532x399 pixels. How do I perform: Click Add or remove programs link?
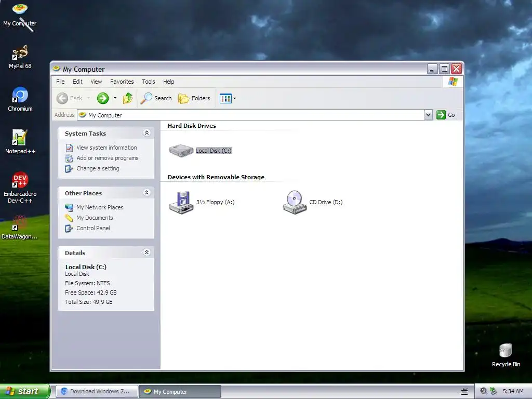pyautogui.click(x=107, y=158)
